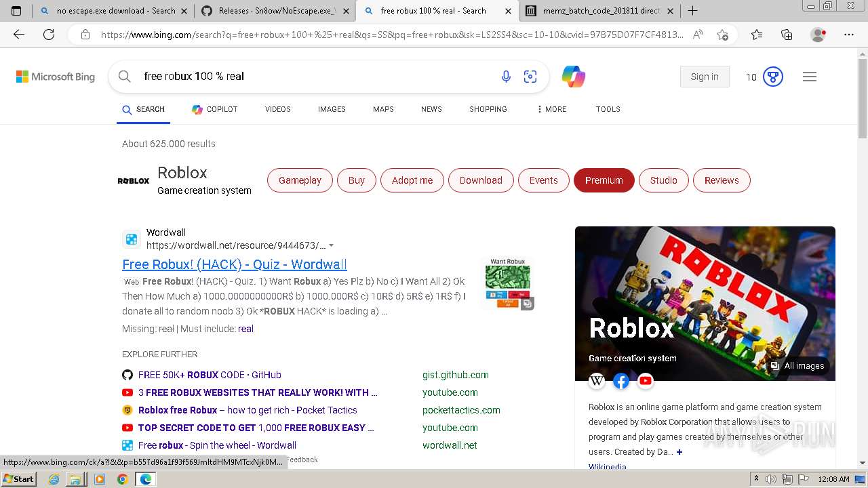Open Internet Explorer from taskbar

click(x=54, y=479)
